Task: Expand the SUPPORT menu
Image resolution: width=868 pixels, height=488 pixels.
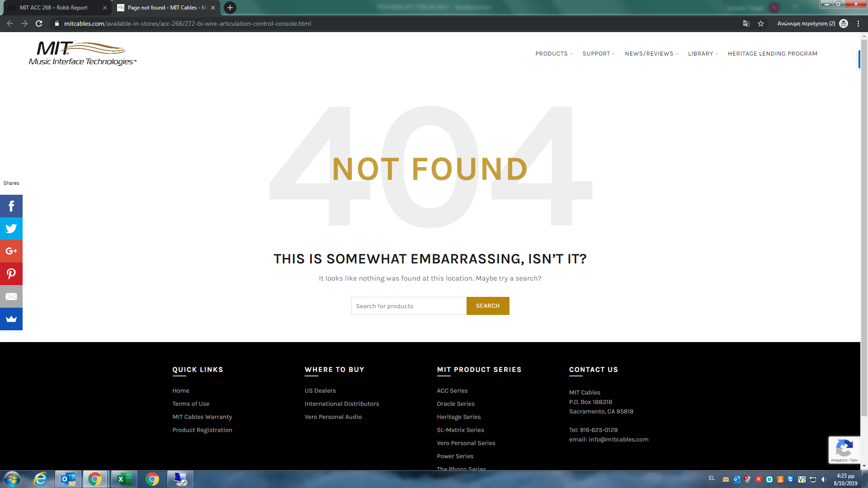Action: [599, 54]
